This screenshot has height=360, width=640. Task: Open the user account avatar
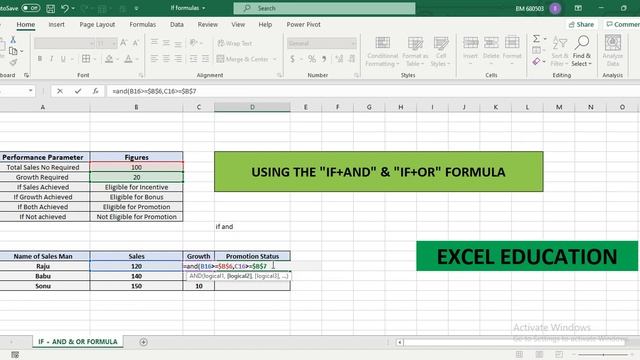pyautogui.click(x=555, y=8)
